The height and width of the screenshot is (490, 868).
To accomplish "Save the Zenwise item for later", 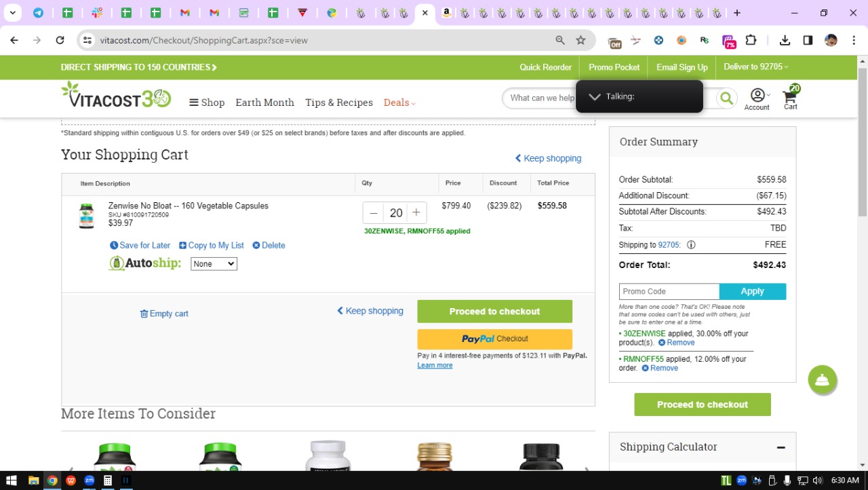I will [140, 246].
